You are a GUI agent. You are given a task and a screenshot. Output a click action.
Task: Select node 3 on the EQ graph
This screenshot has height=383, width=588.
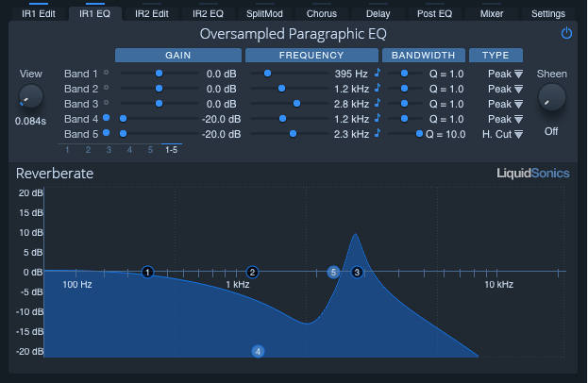(x=357, y=272)
